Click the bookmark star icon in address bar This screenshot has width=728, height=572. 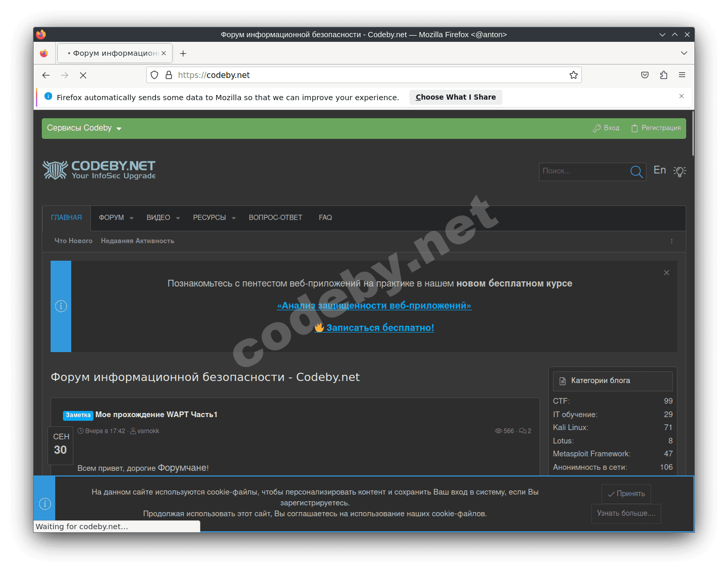click(573, 75)
